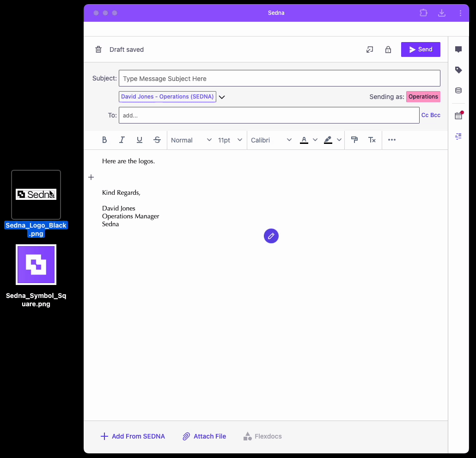The image size is (476, 458).
Task: Click Add From SEDNA
Action: 133,436
